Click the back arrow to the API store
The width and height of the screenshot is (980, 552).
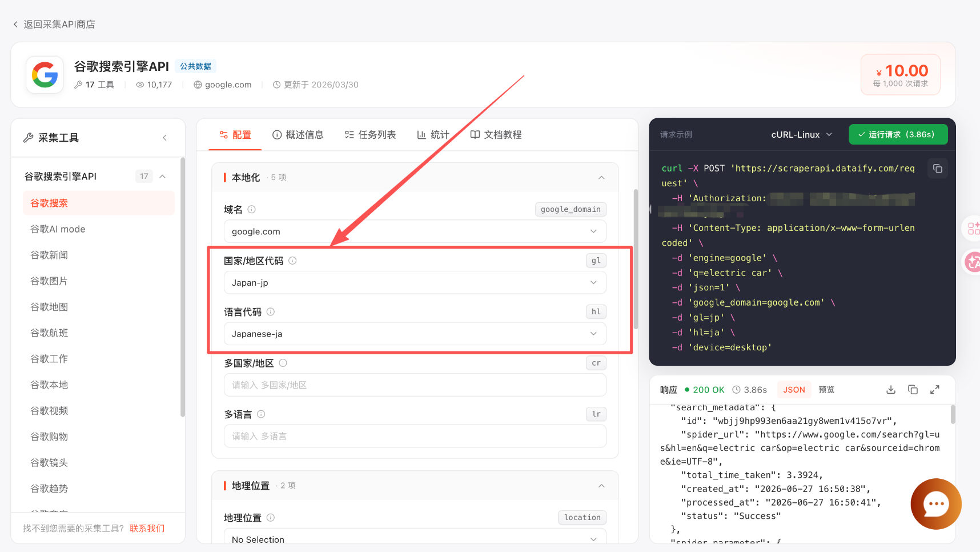(15, 25)
